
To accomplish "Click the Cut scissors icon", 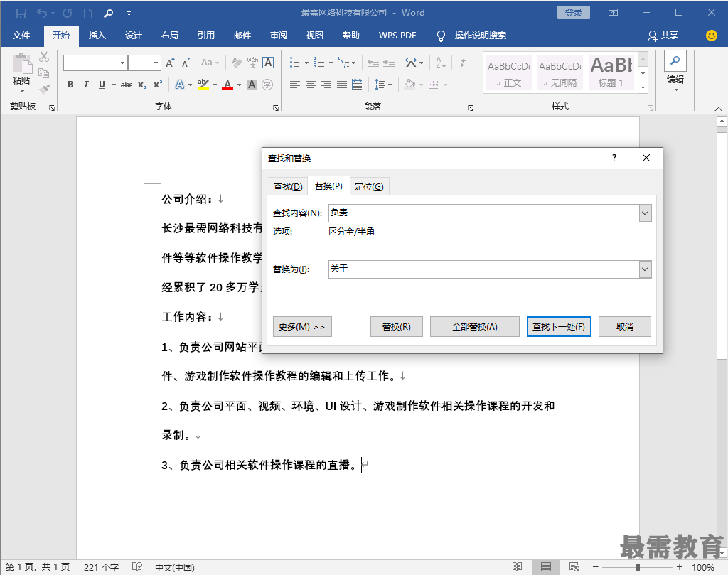I will click(x=44, y=57).
